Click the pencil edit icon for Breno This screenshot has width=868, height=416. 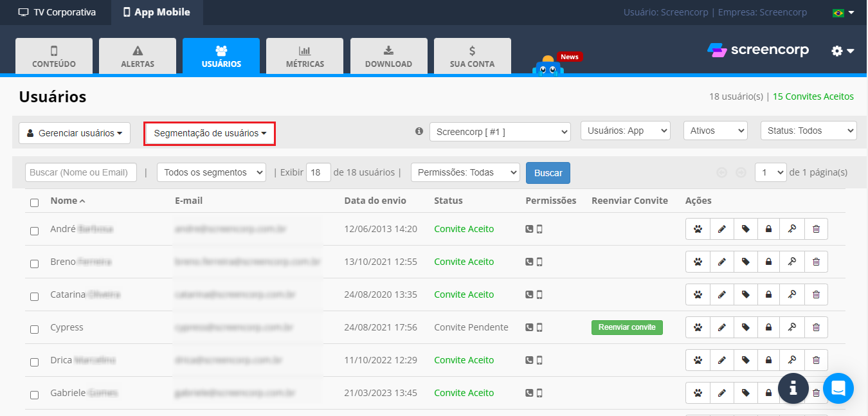click(721, 262)
